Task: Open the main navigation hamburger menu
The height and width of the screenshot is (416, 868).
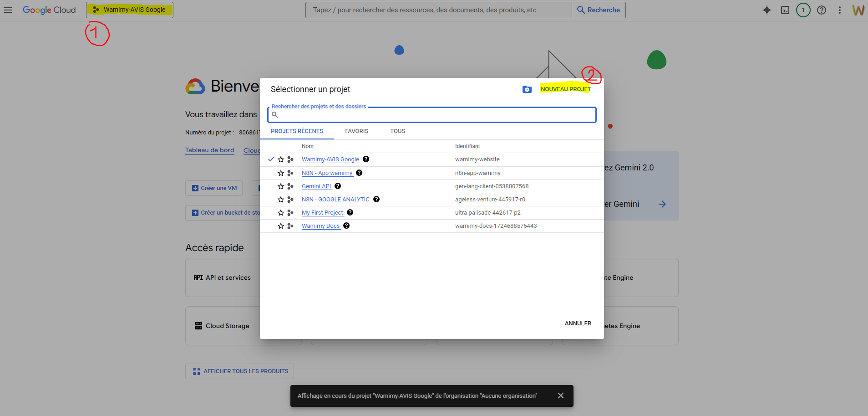Action: pyautogui.click(x=8, y=10)
